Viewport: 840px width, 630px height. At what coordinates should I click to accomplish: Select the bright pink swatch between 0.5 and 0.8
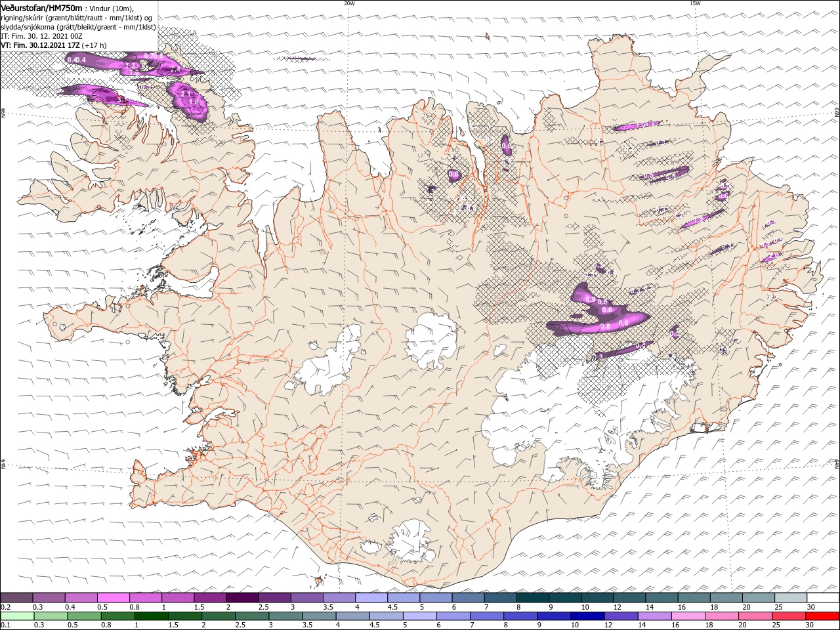tap(114, 598)
